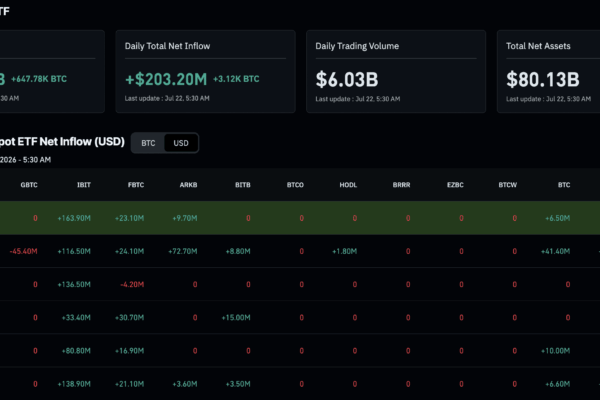Image resolution: width=600 pixels, height=400 pixels.
Task: Open the Total Net Assets card
Action: [x=549, y=72]
